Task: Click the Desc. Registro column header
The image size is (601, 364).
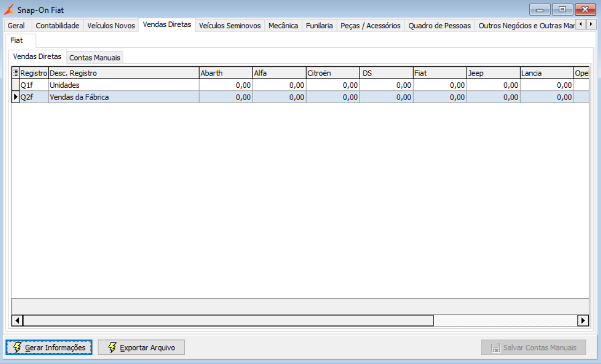Action: [x=124, y=73]
